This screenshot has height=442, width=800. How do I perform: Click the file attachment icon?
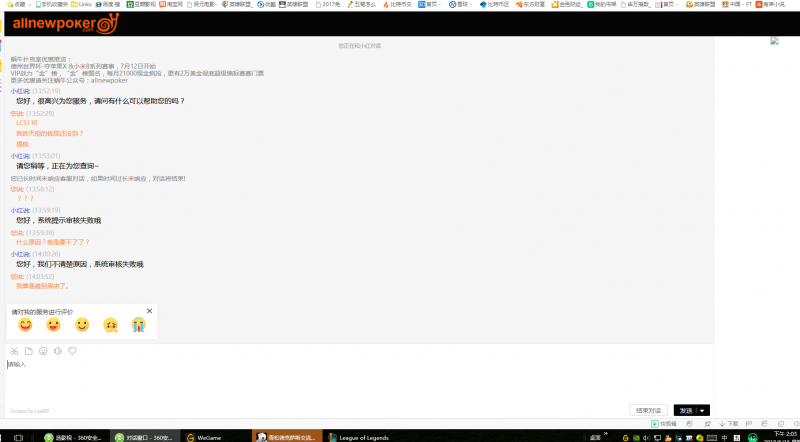point(28,351)
